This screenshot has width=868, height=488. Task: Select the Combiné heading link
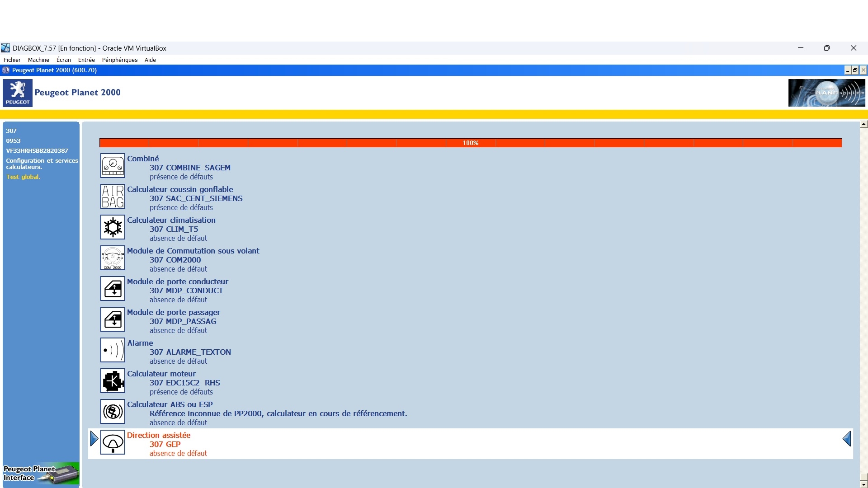tap(143, 159)
